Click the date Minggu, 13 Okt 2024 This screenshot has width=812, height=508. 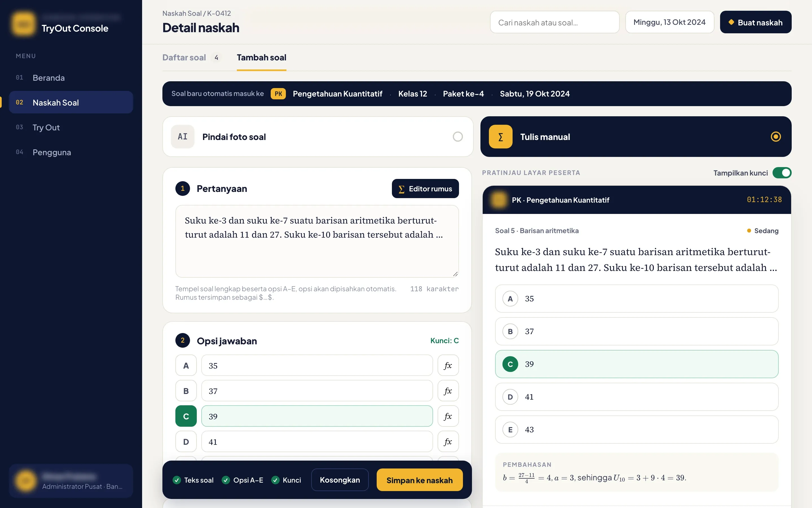click(x=669, y=22)
